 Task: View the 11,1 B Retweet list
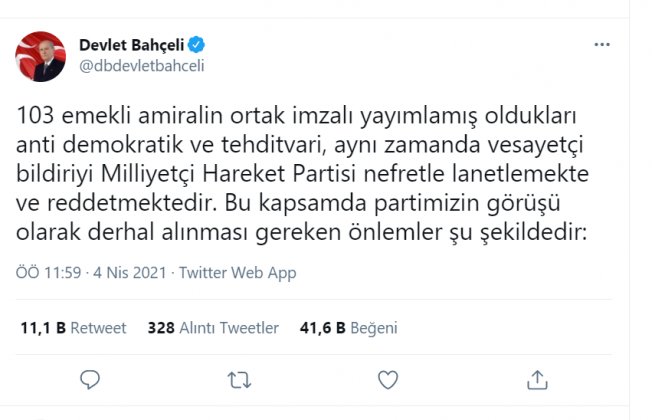click(x=73, y=328)
